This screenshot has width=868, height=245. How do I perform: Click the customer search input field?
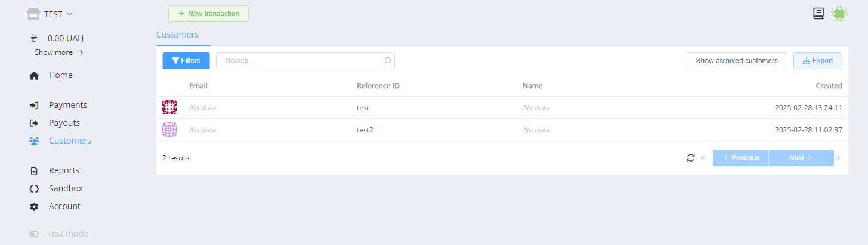301,61
